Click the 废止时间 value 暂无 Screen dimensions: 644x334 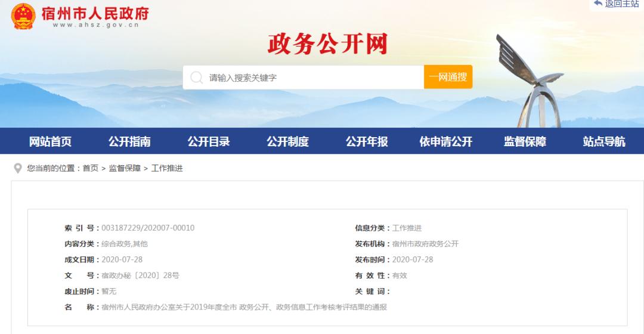point(109,291)
